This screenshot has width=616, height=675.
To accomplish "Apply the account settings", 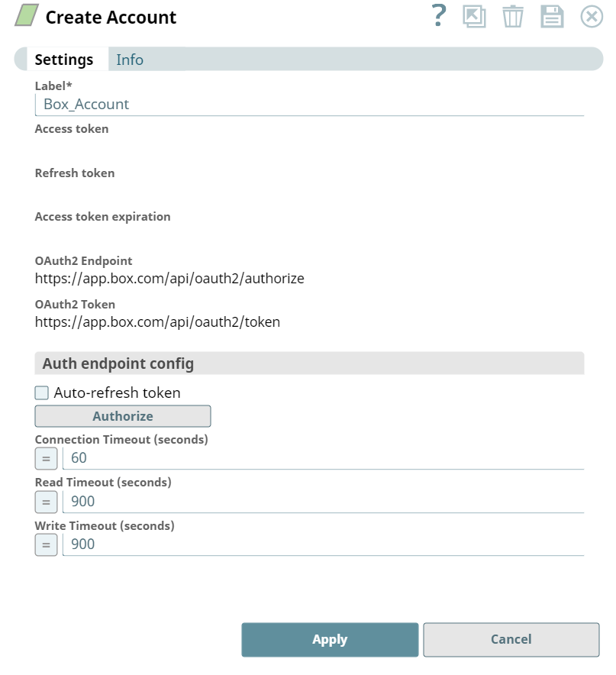I will coord(330,640).
